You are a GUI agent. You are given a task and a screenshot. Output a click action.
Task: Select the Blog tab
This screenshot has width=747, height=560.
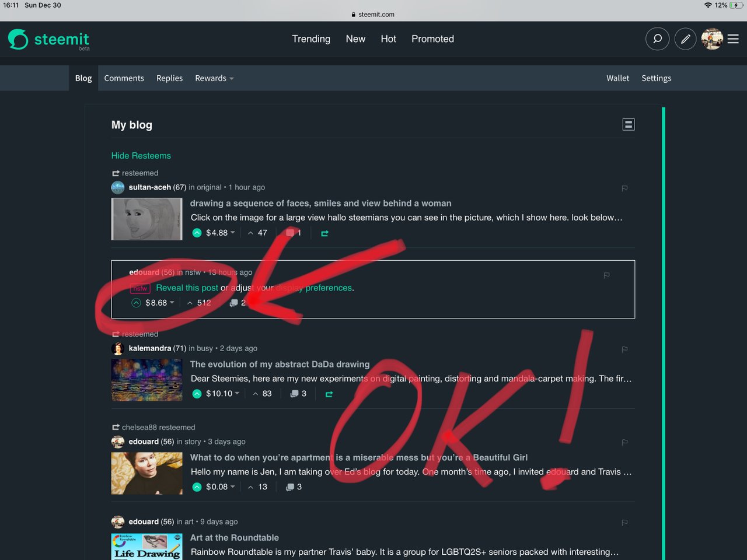[83, 78]
